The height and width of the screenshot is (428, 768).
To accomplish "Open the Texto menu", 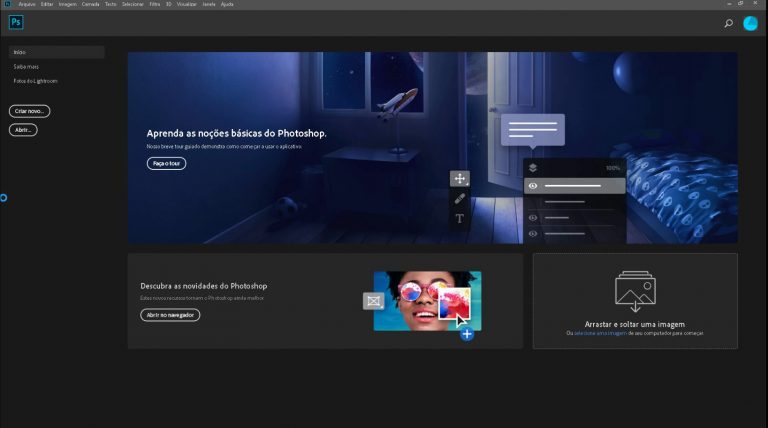I will pos(111,4).
